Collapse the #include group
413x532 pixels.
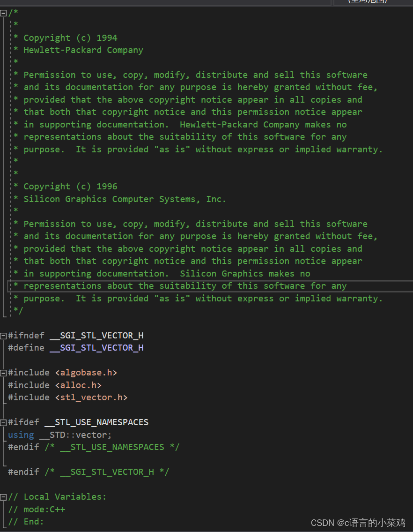tap(4, 373)
